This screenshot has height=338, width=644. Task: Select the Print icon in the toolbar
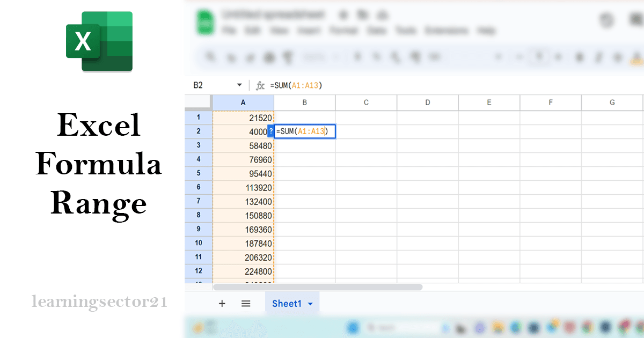(x=250, y=56)
